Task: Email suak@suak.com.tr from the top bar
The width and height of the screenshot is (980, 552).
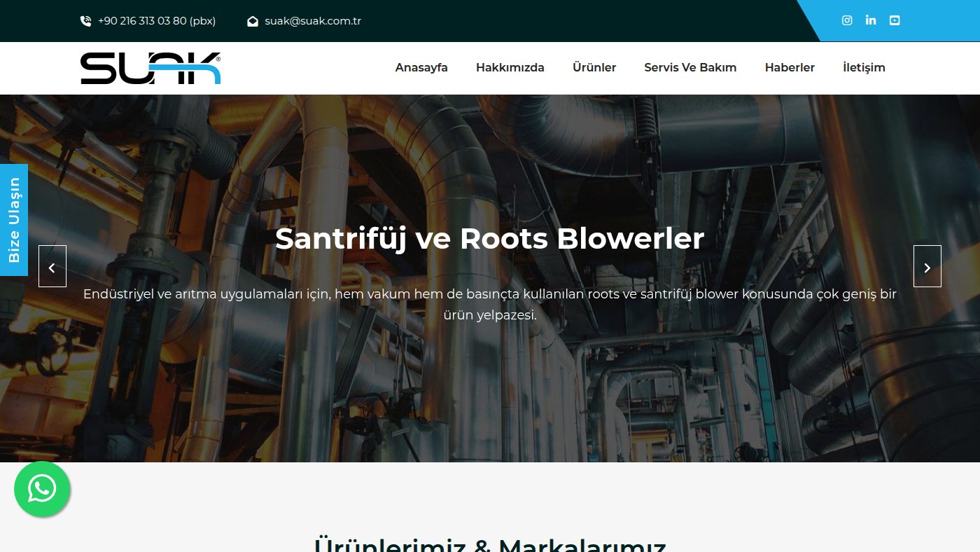Action: click(x=313, y=21)
